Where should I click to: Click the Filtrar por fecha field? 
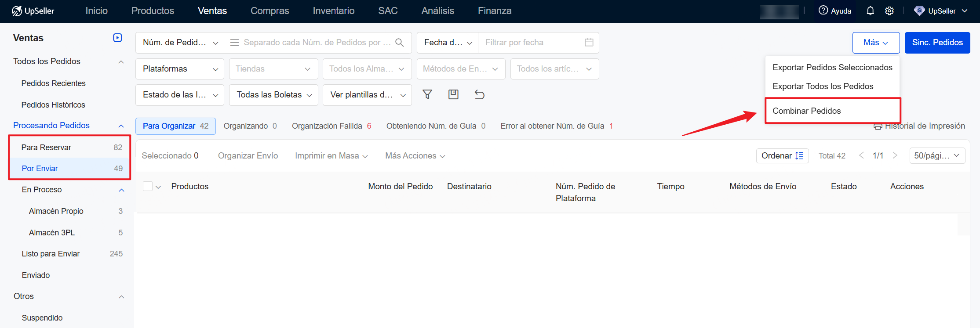point(538,43)
